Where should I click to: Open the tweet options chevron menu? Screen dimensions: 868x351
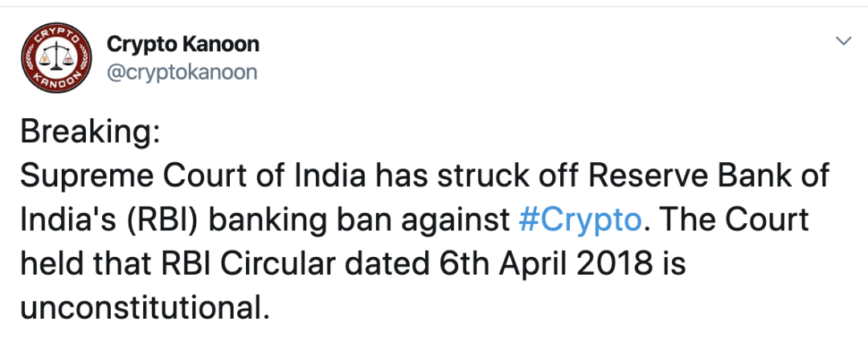pos(843,40)
